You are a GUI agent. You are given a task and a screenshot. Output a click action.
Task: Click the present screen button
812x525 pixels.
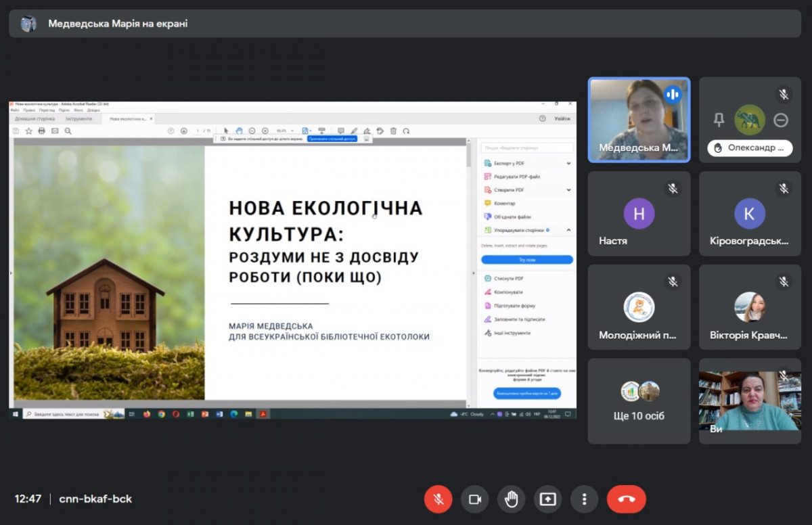547,499
